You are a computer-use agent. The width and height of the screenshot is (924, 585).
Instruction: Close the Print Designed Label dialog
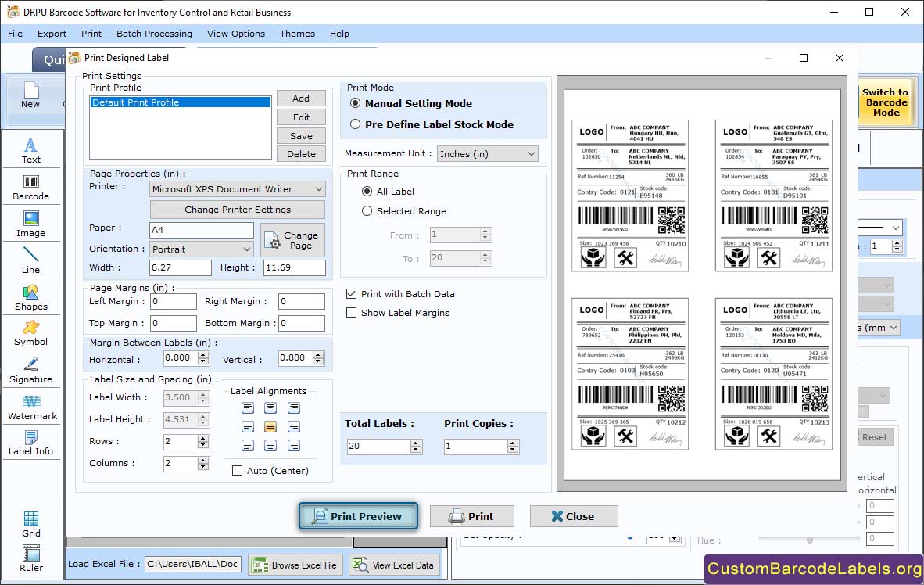(x=573, y=516)
